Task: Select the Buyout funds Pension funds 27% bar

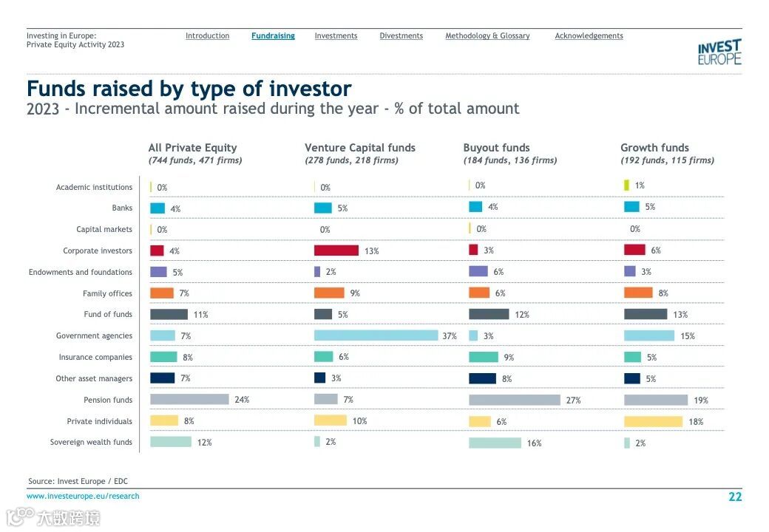Action: click(x=515, y=400)
